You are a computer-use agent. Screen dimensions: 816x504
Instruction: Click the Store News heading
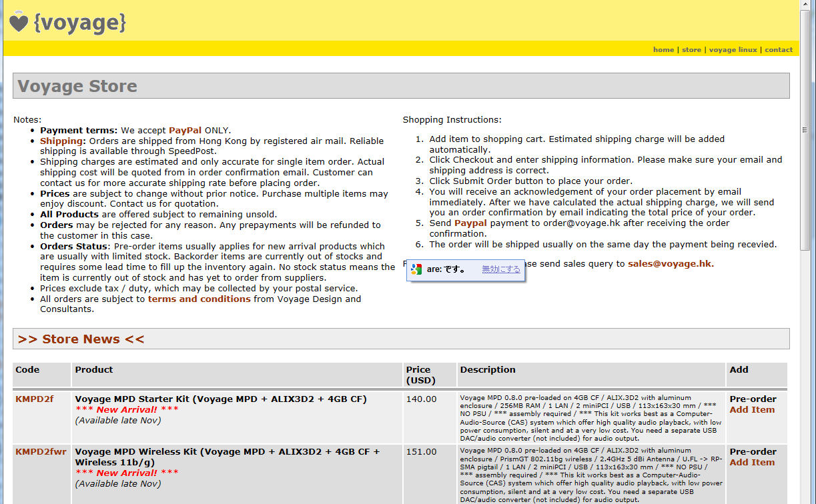[81, 339]
